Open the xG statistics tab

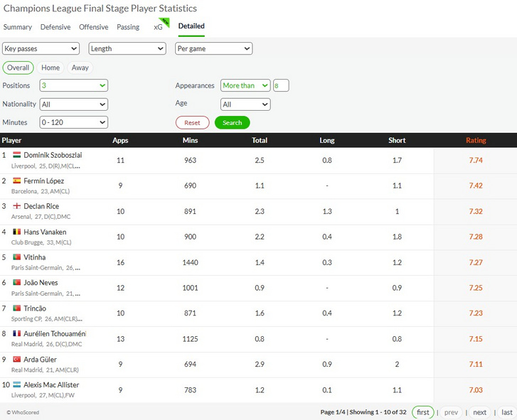pyautogui.click(x=159, y=27)
